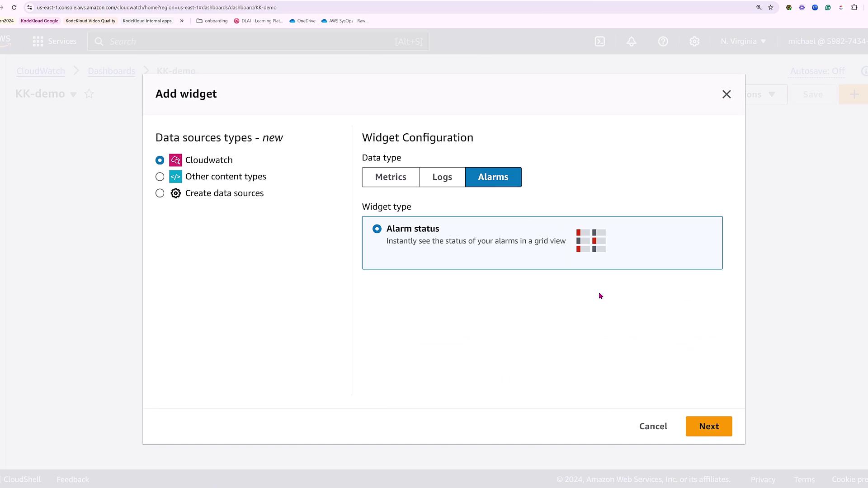This screenshot has width=868, height=488.
Task: Expand hidden bookmarks chevron in bookmarks bar
Action: [182, 21]
